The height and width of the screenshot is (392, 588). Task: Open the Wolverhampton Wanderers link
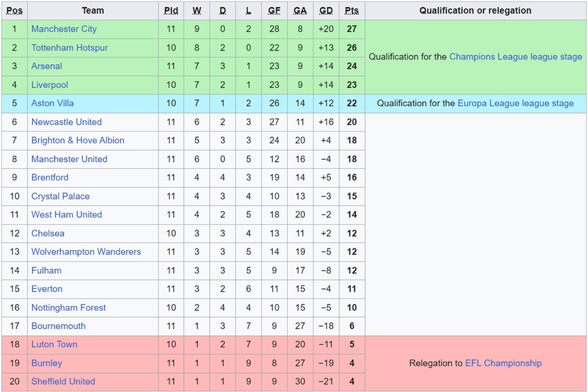pyautogui.click(x=86, y=251)
